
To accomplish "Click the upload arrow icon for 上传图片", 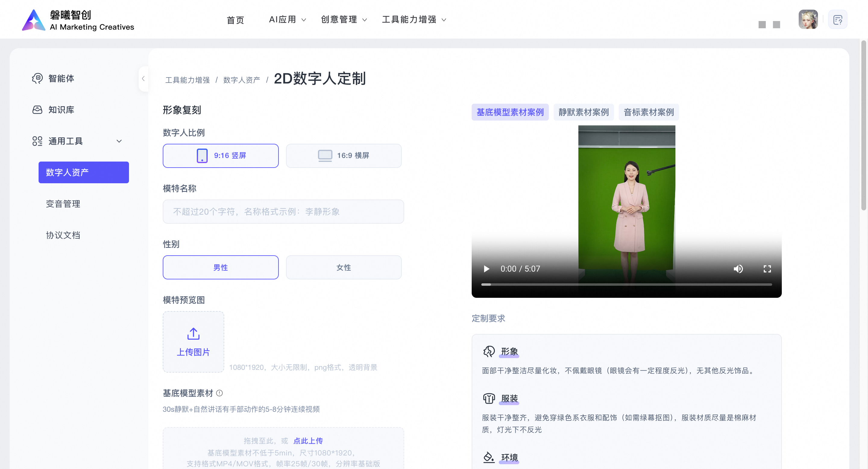I will (x=193, y=334).
